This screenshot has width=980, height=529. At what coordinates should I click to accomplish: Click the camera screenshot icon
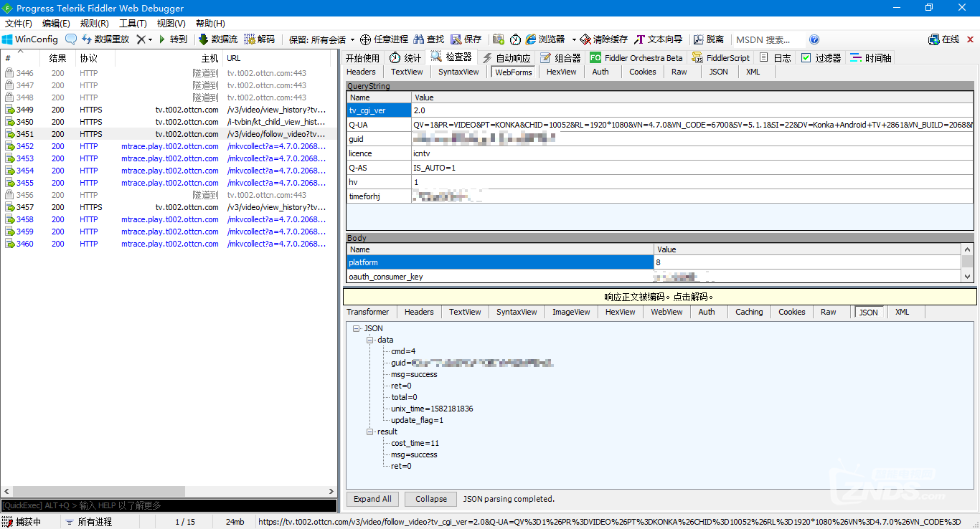pos(498,39)
